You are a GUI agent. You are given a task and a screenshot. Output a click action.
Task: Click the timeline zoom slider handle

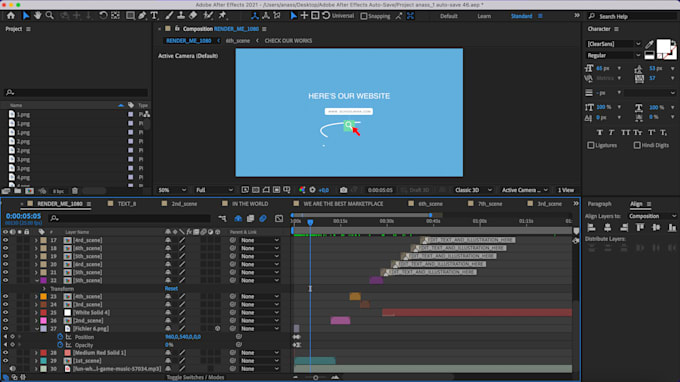click(x=316, y=378)
